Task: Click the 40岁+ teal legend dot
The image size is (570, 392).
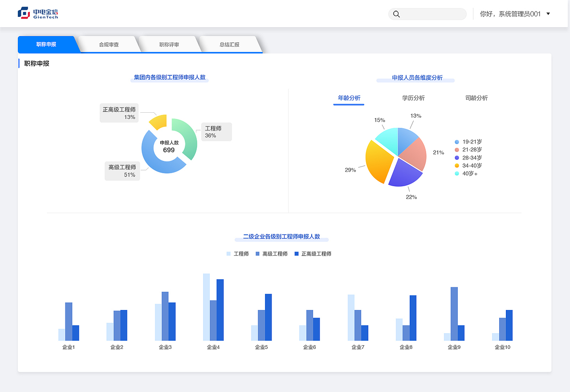Action: pos(456,174)
